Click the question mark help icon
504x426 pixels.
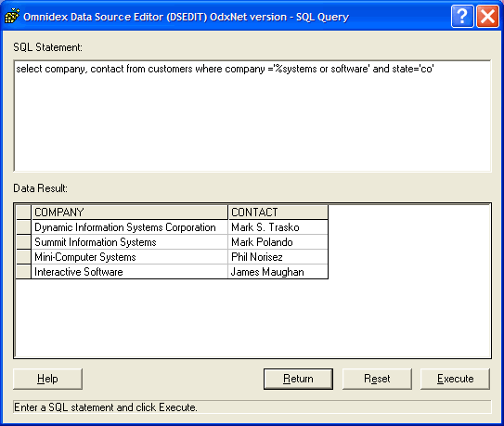point(462,16)
